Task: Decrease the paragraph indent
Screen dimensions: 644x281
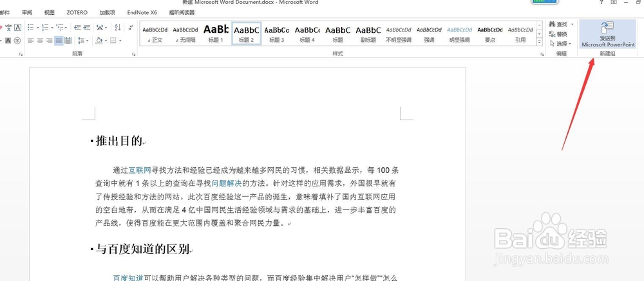Action: [77, 28]
